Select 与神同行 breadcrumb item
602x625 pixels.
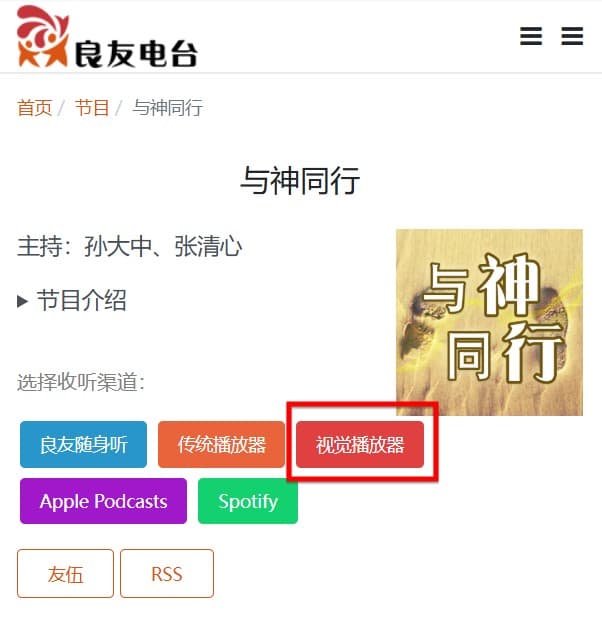coord(167,108)
